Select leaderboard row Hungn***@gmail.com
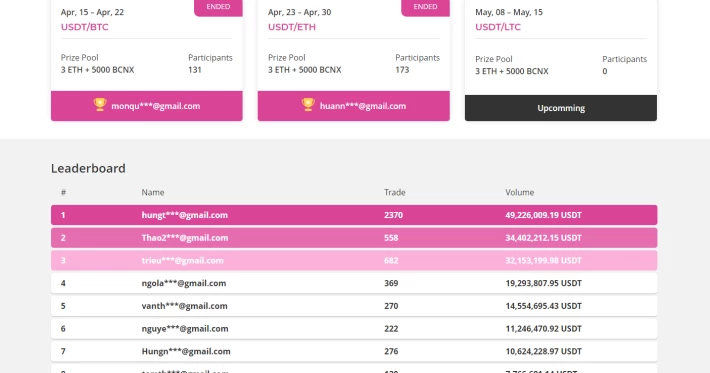This screenshot has width=710, height=373. pos(354,351)
